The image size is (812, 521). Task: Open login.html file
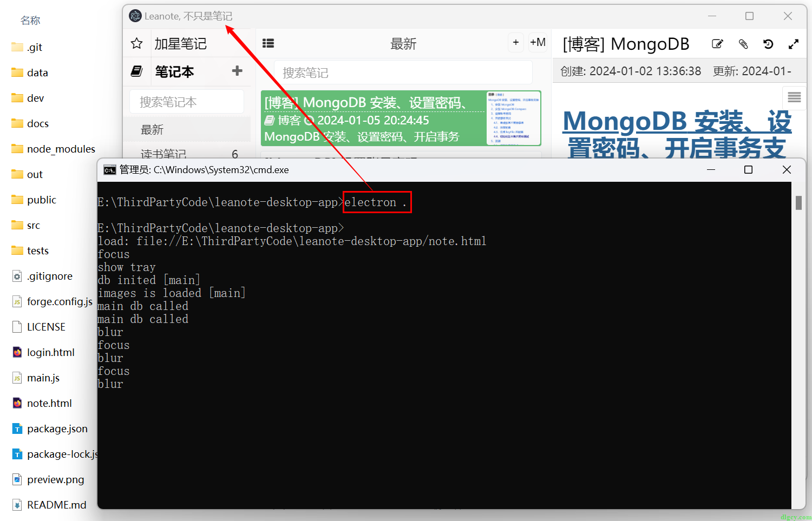(x=43, y=352)
